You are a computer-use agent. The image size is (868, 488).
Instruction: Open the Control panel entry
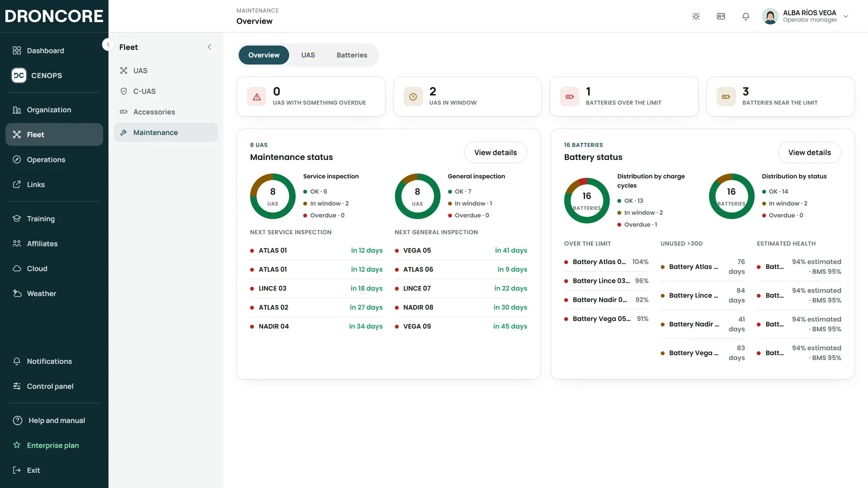click(54, 386)
